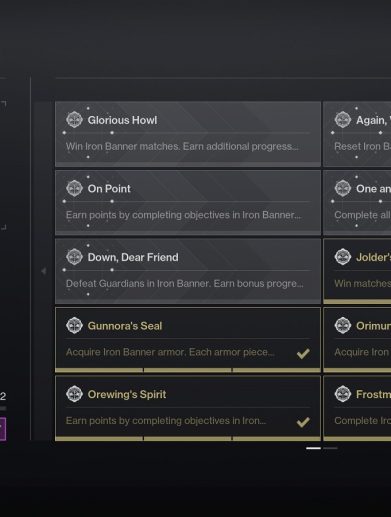Click the Orewing's Spirit completed checkmark
The image size is (391, 517).
[303, 422]
